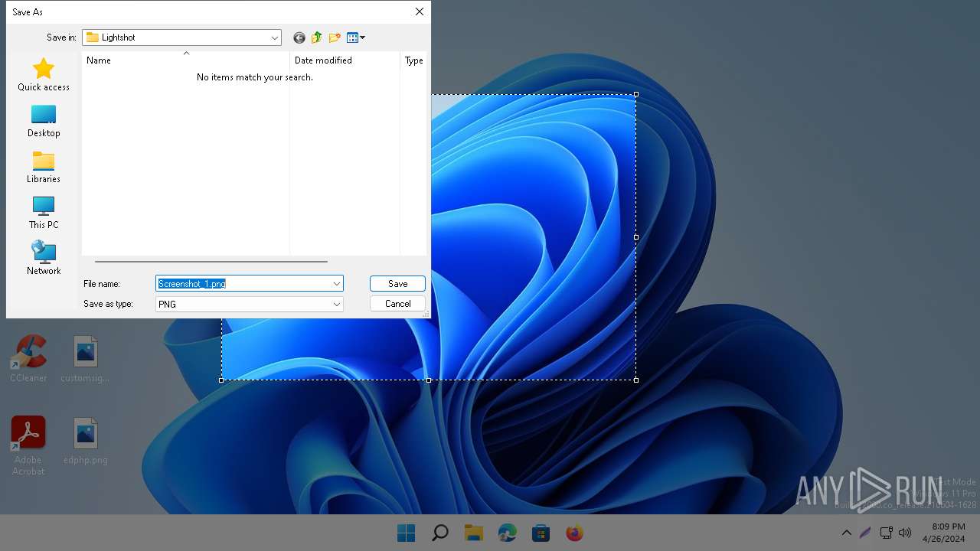Click the bottom-right selection handle
Screen dimensions: 980x551
[636, 380]
